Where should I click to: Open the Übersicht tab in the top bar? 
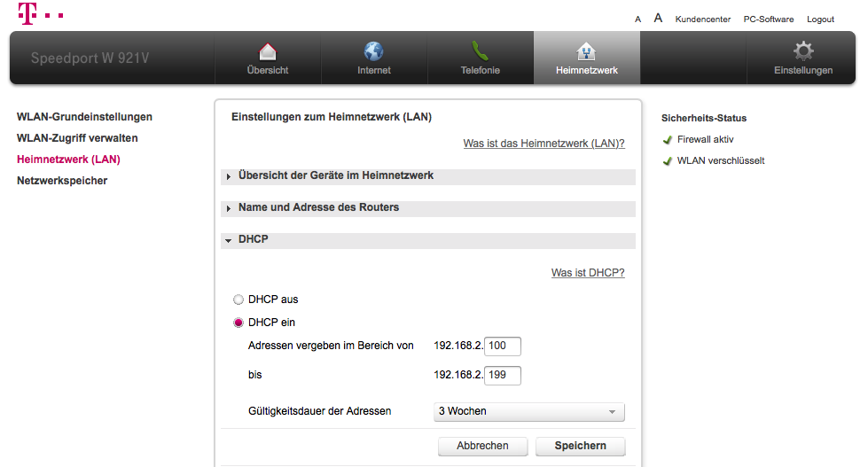click(268, 58)
